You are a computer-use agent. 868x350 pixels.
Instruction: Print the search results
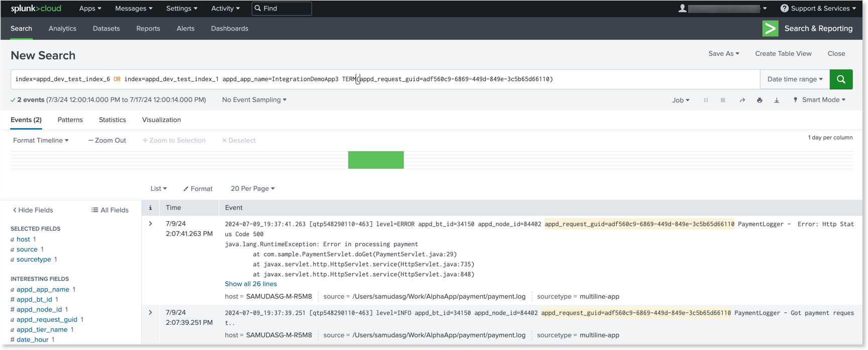coord(759,100)
